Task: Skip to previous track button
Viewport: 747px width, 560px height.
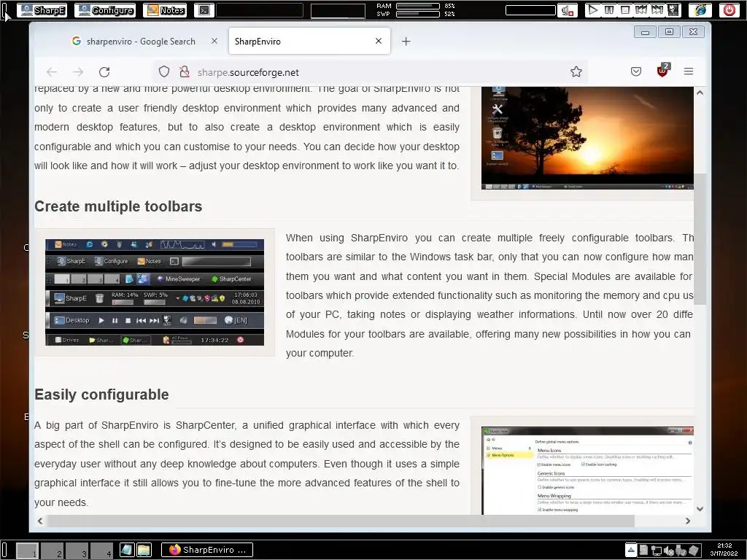Action: pyautogui.click(x=641, y=10)
